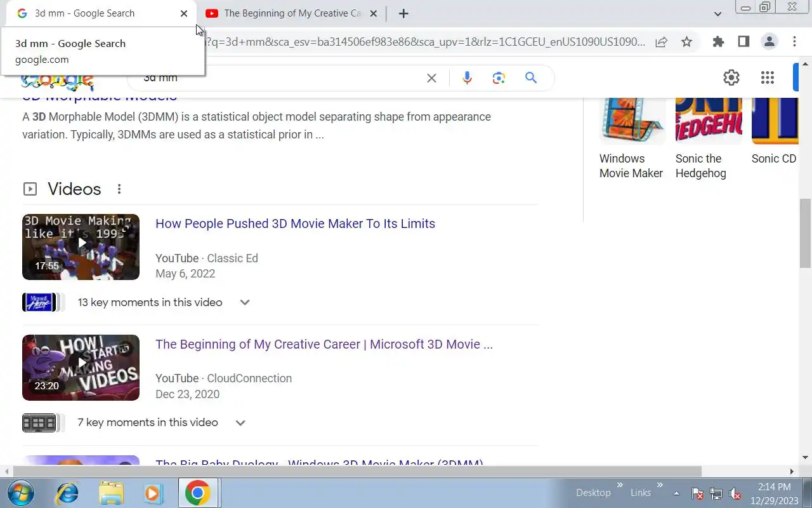This screenshot has height=508, width=812.
Task: Open 'The Beginning of My Creative Career' video link
Action: (324, 344)
